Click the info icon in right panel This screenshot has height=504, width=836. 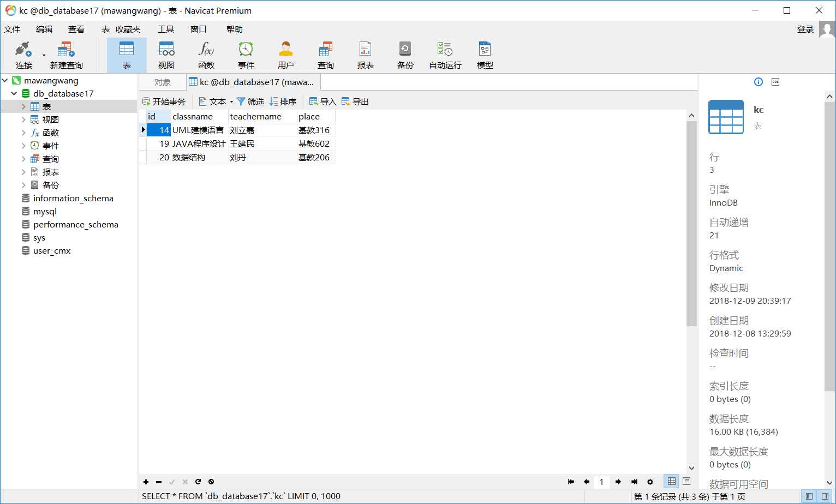point(759,82)
